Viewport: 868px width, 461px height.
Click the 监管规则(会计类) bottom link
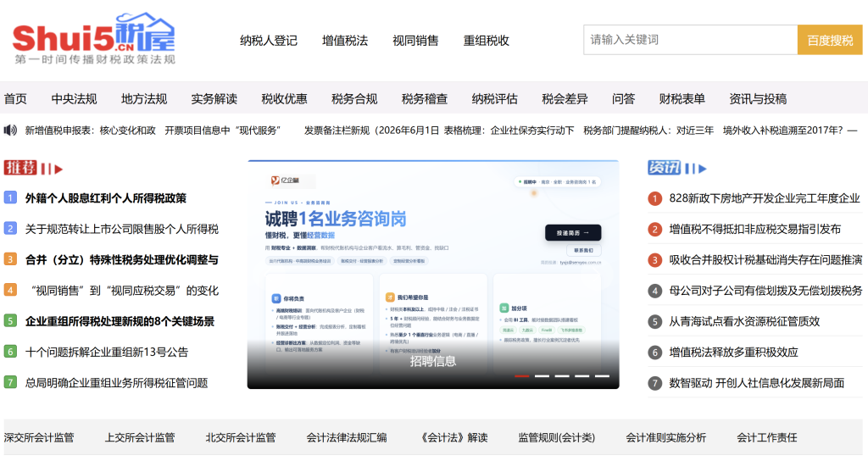(557, 438)
